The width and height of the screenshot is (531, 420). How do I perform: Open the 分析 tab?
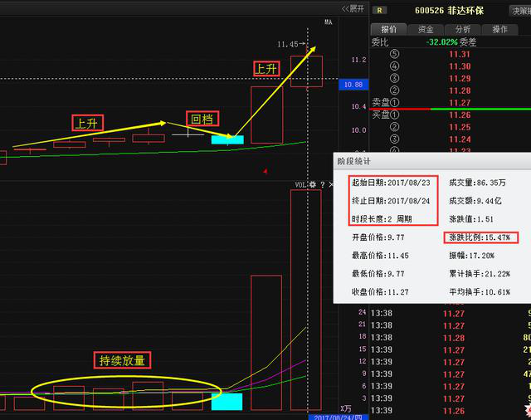(463, 29)
